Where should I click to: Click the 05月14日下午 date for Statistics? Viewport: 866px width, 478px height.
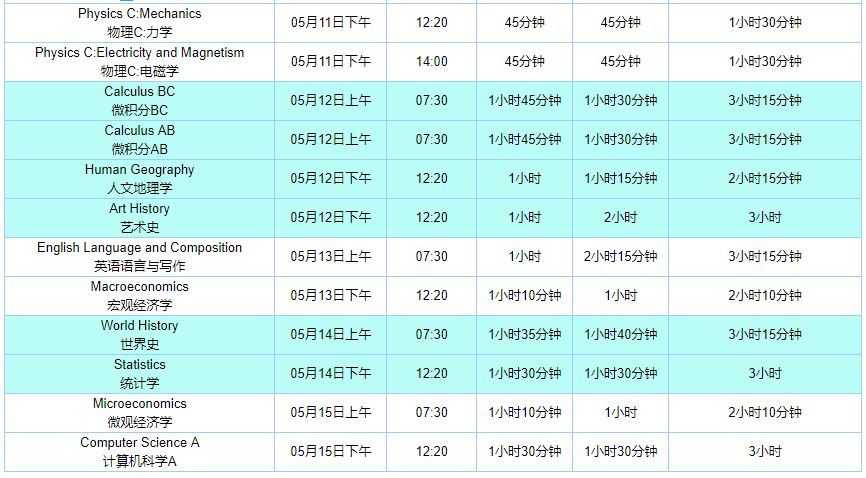click(330, 374)
